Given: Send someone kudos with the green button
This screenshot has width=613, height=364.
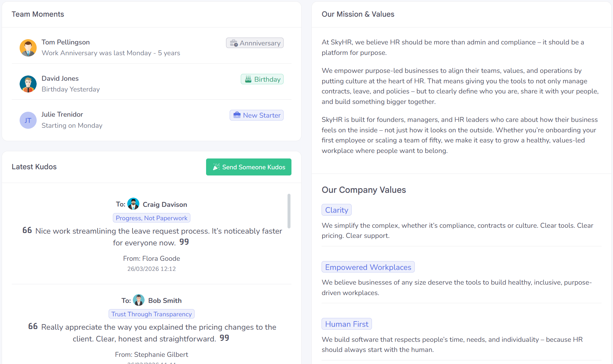Looking at the screenshot, I should pos(249,167).
